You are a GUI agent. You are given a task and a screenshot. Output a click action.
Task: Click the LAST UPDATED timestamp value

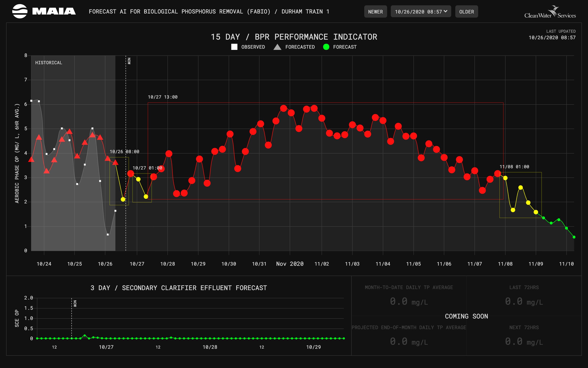pos(552,37)
